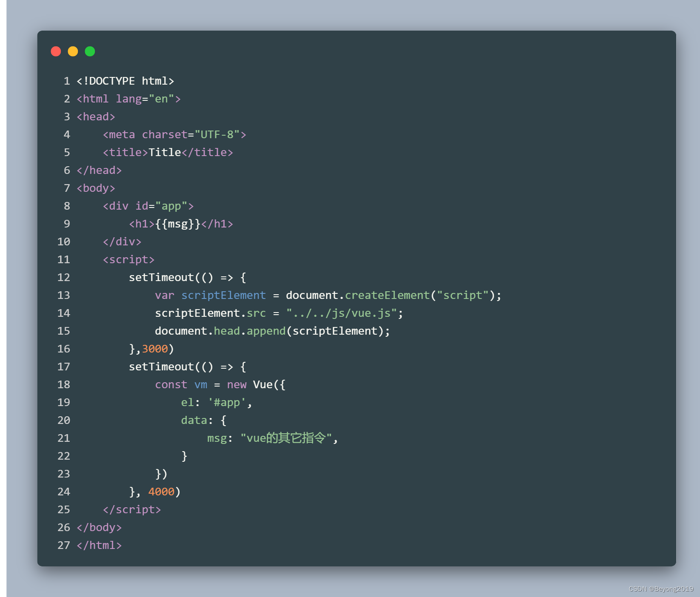700x597 pixels.
Task: Click the closing '</html>' tag
Action: click(99, 546)
